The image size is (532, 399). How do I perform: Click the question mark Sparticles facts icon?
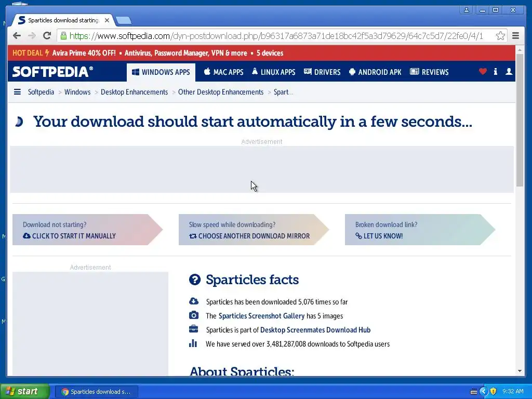195,280
